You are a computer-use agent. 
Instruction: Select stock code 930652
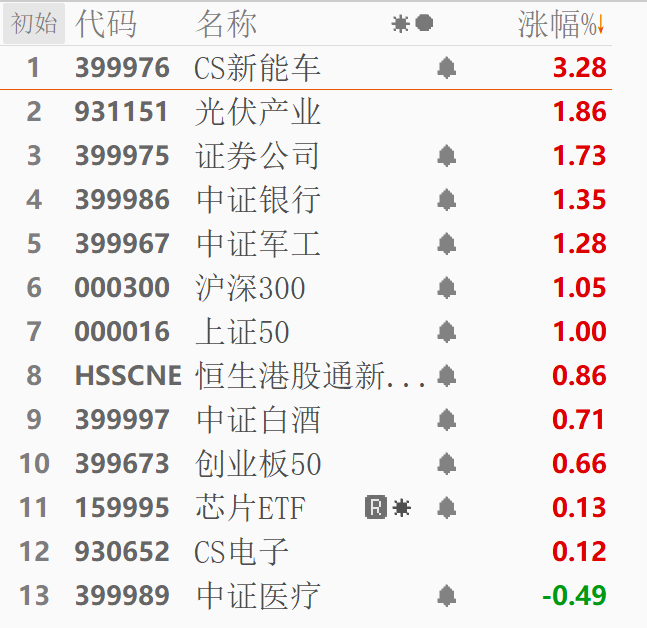click(122, 552)
